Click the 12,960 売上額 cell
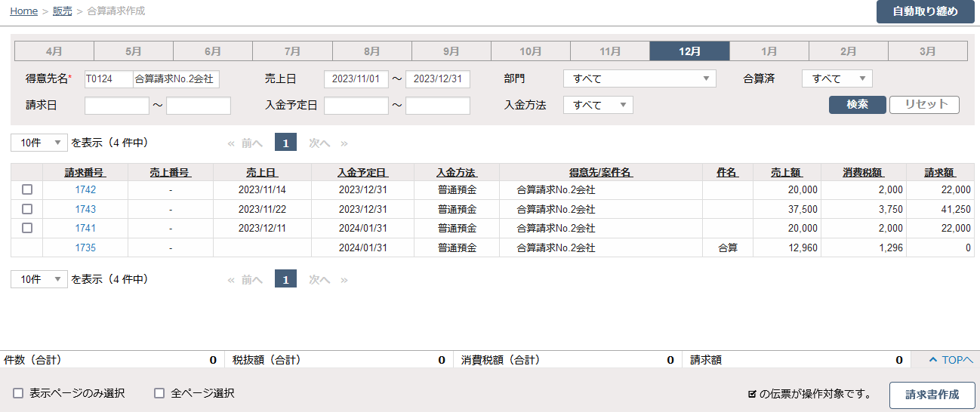 (787, 248)
